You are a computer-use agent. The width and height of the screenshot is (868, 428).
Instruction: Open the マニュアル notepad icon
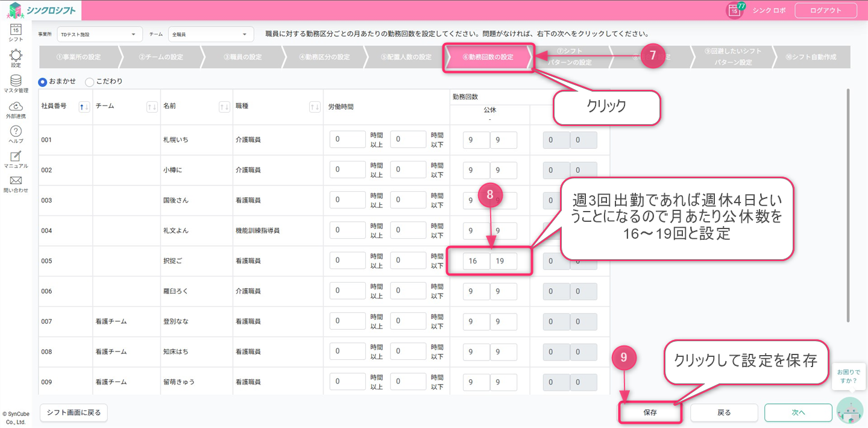[x=16, y=158]
